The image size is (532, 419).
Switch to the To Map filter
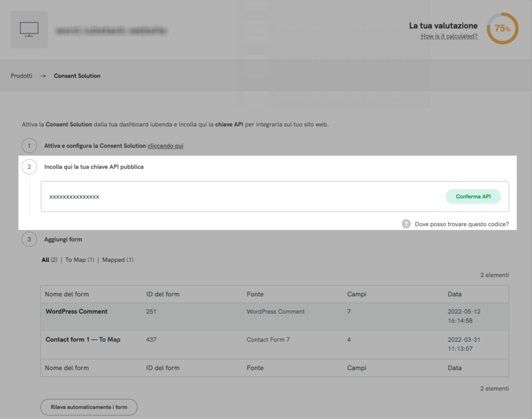[76, 259]
